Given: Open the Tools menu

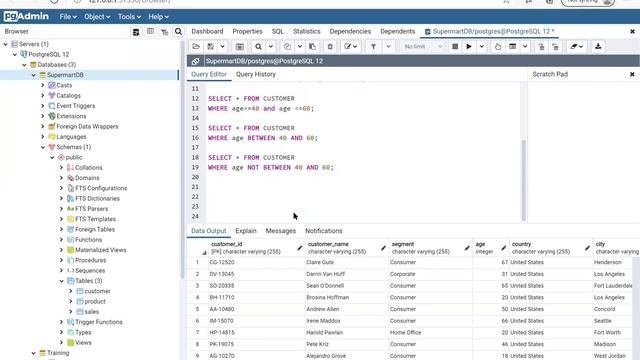Looking at the screenshot, I should [x=129, y=17].
